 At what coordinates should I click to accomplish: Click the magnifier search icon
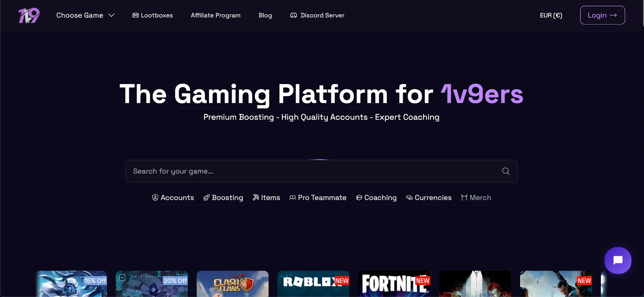pos(506,171)
